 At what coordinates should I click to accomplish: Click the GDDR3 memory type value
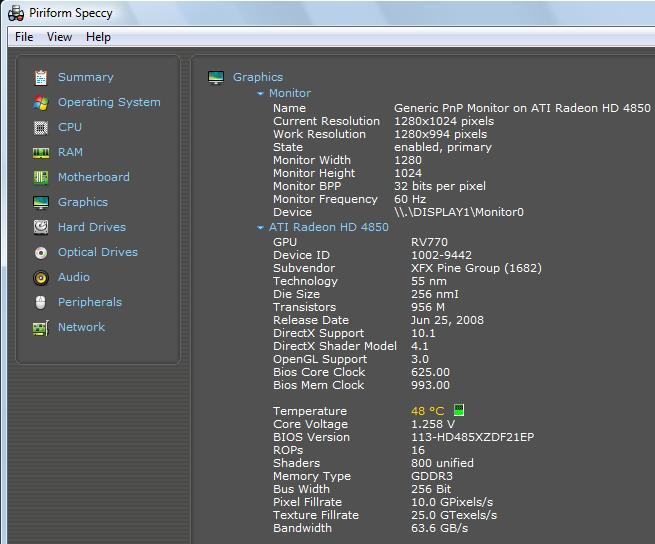pyautogui.click(x=432, y=476)
